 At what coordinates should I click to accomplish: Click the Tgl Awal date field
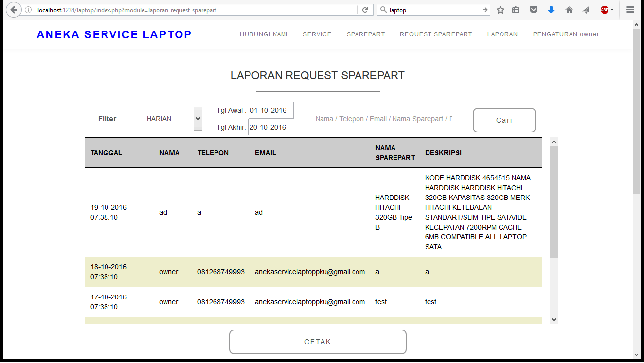271,110
